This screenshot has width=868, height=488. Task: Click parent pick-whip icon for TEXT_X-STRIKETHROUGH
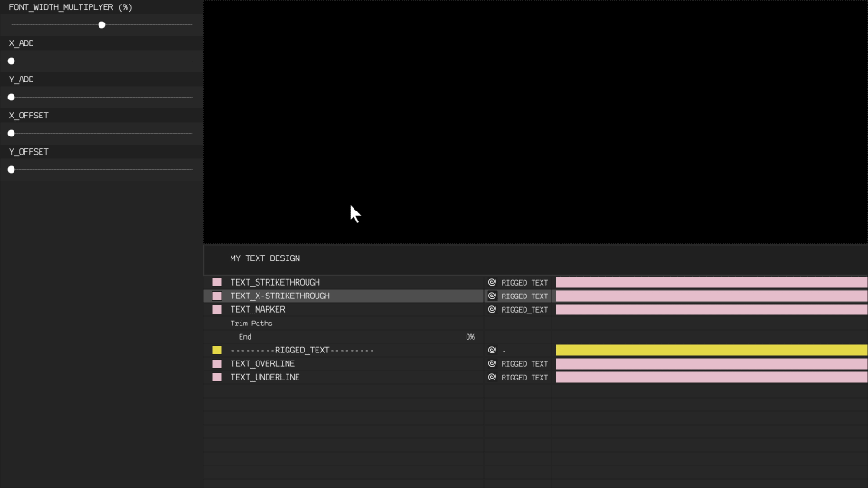(x=492, y=296)
